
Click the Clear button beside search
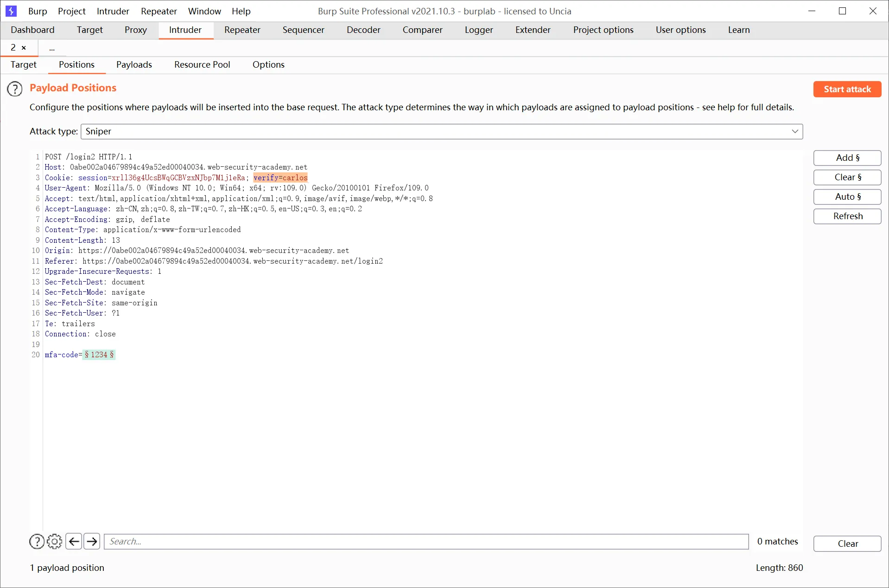click(847, 544)
